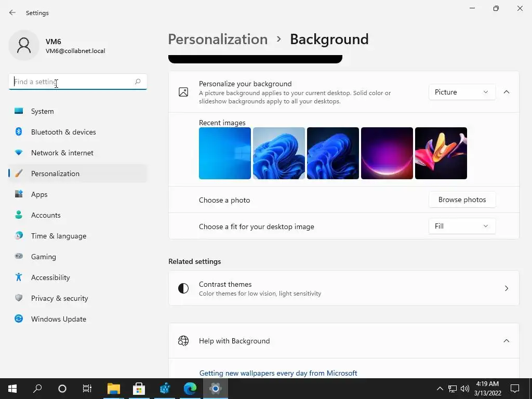
Task: Collapse the Help with Background section
Action: [x=506, y=341]
